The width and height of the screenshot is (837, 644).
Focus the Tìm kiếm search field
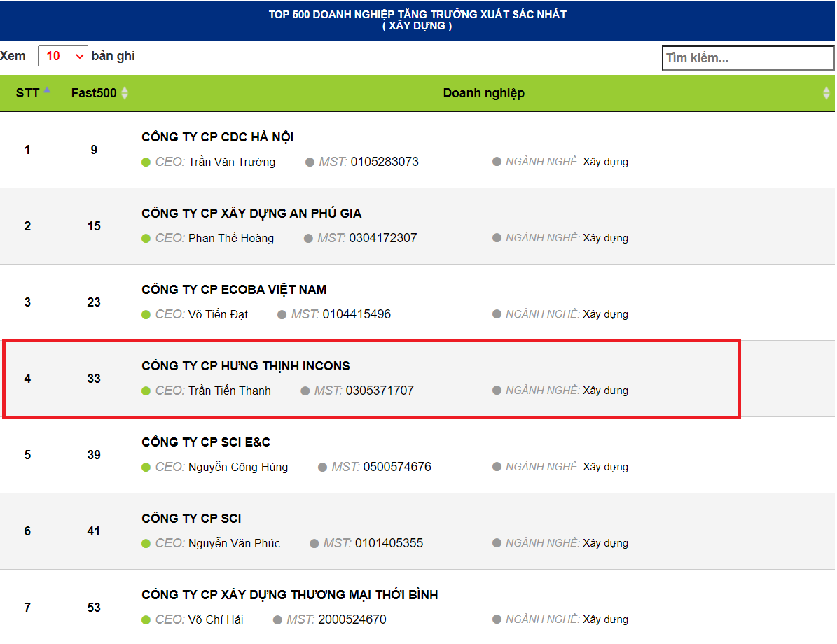748,58
